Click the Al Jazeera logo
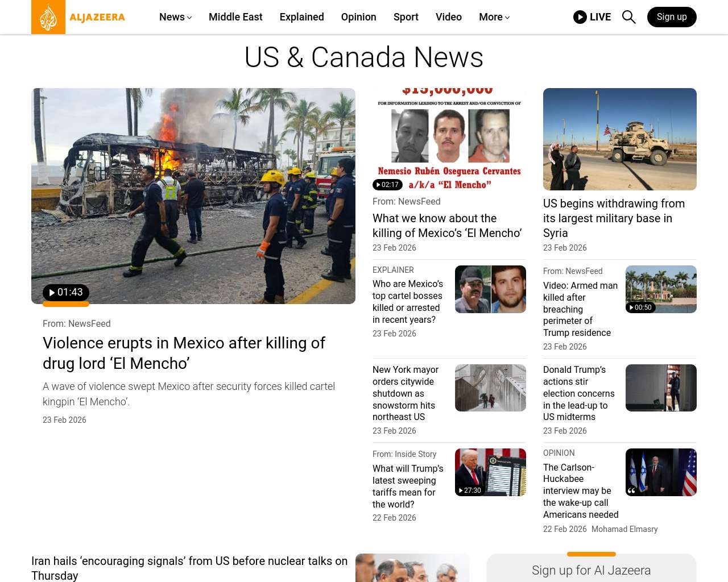 coord(78,17)
